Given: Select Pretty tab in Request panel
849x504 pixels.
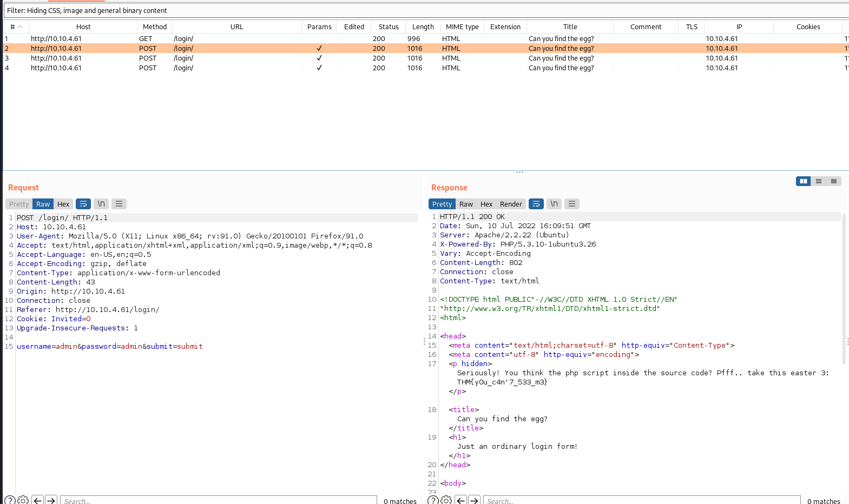Looking at the screenshot, I should point(19,204).
